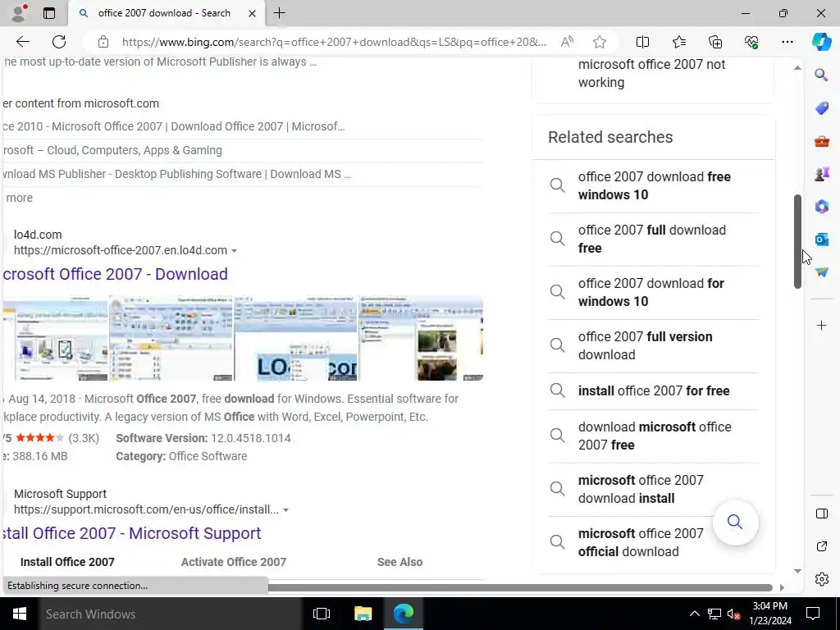This screenshot has height=630, width=840.
Task: Open sidebar Drop paper plane icon
Action: point(821,272)
